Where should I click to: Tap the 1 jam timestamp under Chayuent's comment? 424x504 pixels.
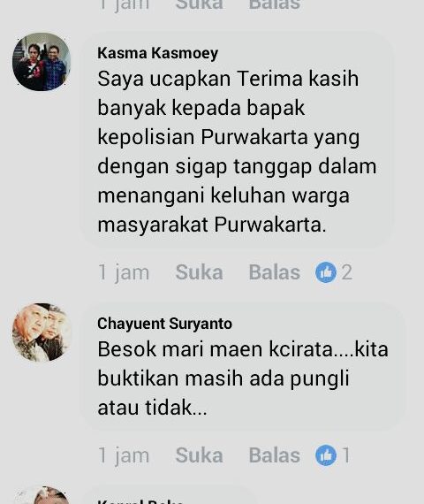click(x=124, y=455)
